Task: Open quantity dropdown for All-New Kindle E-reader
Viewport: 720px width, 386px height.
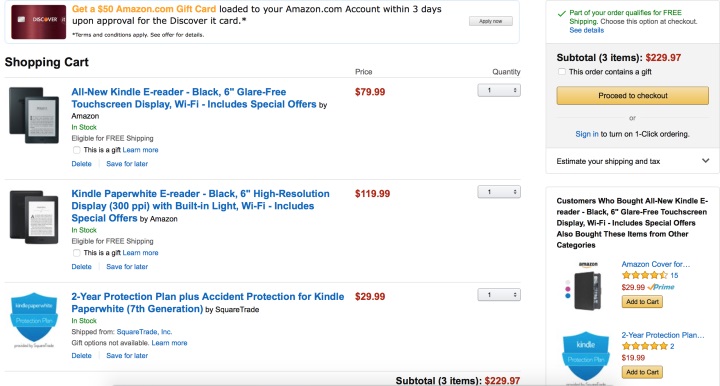Action: click(499, 90)
